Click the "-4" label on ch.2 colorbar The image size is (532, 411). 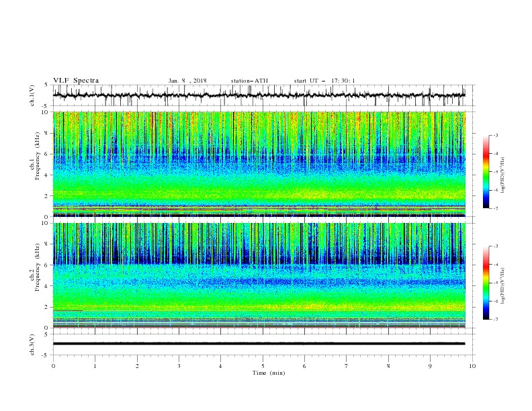(496, 265)
